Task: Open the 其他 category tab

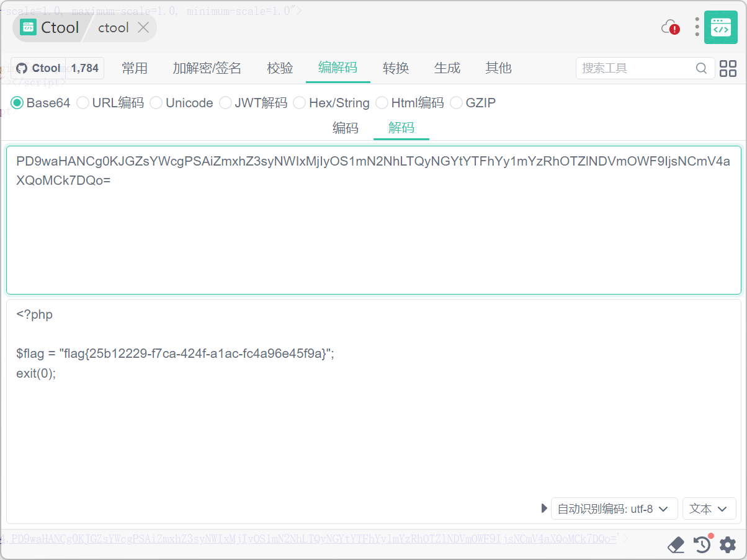Action: tap(498, 68)
